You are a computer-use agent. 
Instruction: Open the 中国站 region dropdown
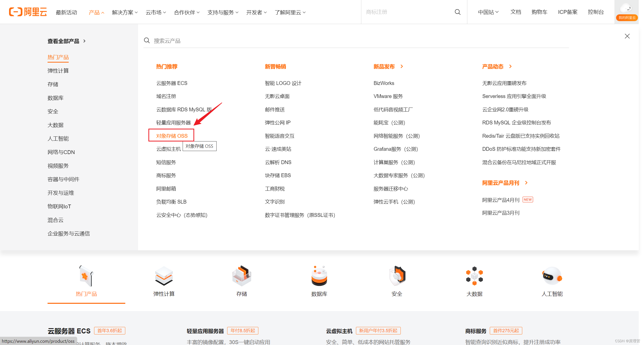tap(488, 12)
